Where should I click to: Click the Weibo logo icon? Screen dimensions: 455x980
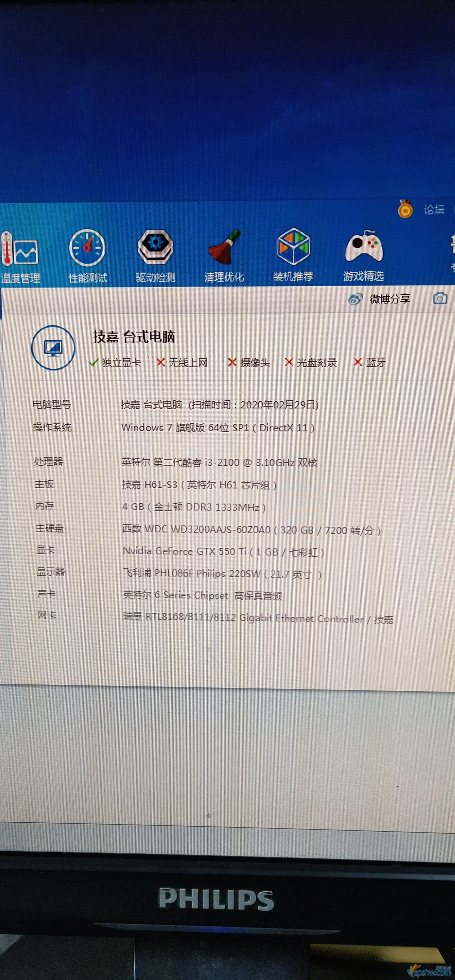(355, 299)
